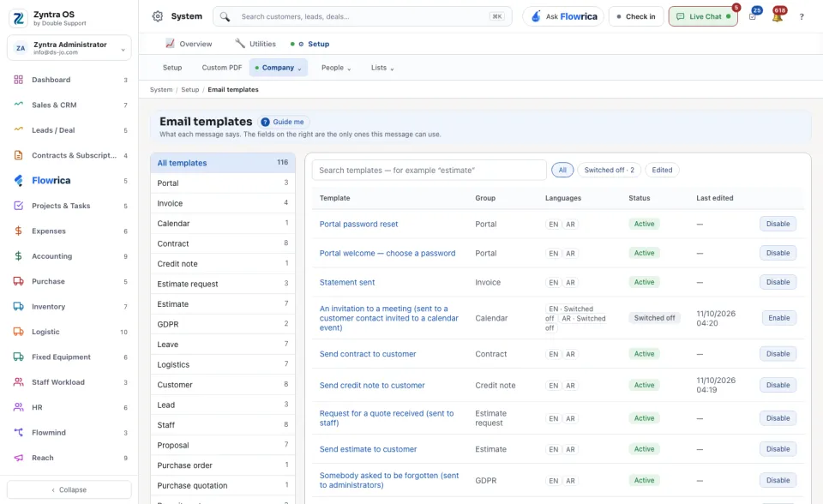Click the Leads / Deal icon
The width and height of the screenshot is (823, 504).
pyautogui.click(x=18, y=129)
